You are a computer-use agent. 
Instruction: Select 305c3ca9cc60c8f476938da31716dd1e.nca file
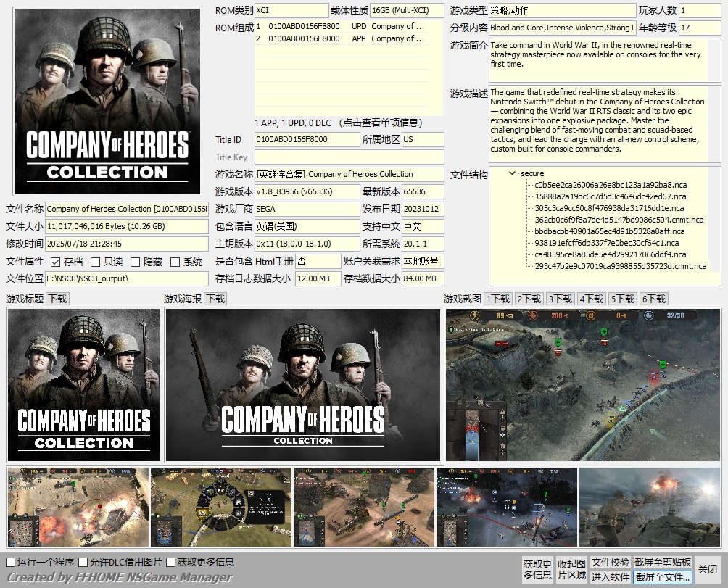tap(609, 208)
